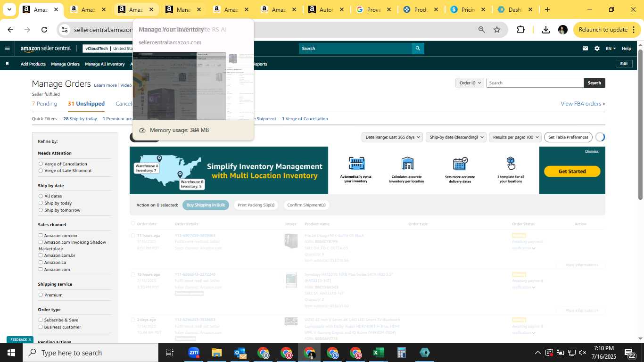Open Results per page dropdown
644x362 pixels.
click(x=515, y=137)
